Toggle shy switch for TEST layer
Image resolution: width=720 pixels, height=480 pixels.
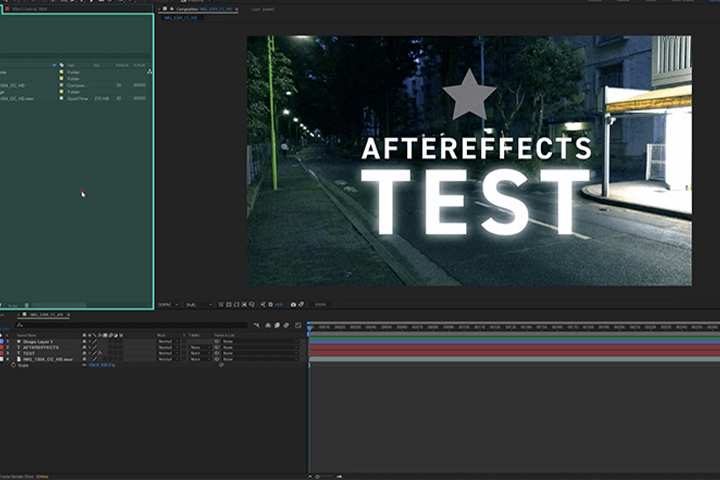click(x=84, y=353)
